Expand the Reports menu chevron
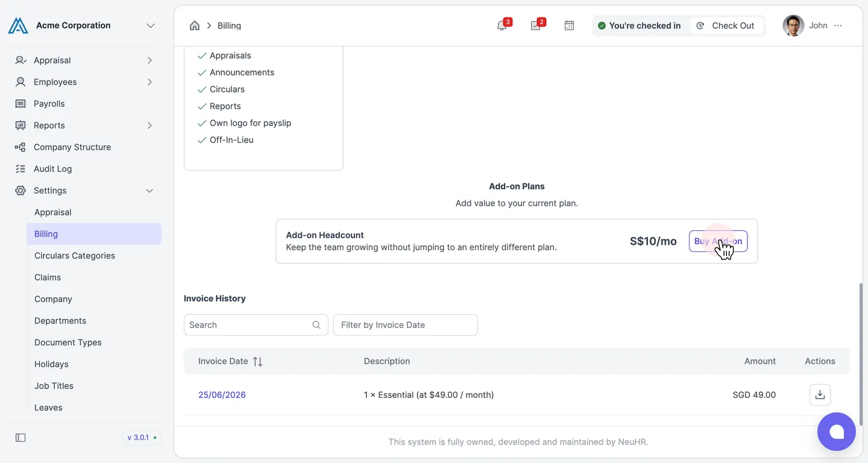The image size is (868, 463). 149,125
